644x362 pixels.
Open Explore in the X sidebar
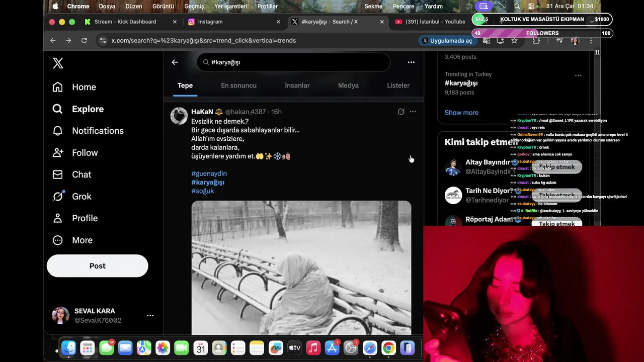(x=78, y=109)
